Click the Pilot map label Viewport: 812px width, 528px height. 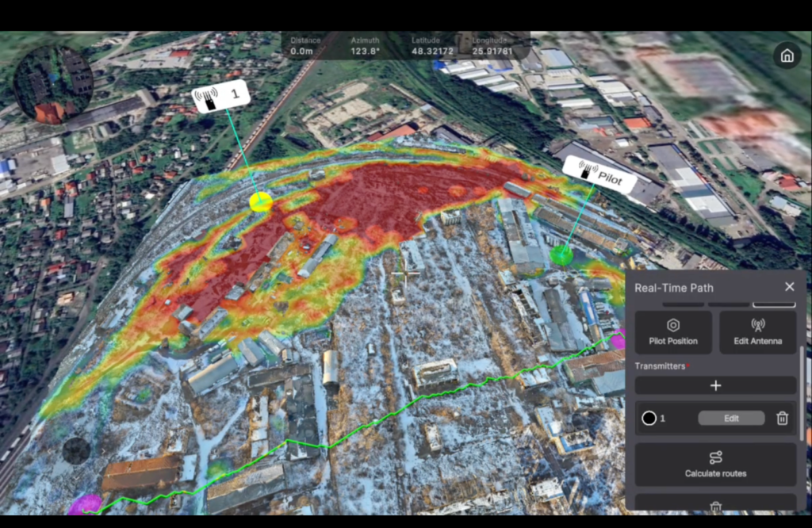599,175
